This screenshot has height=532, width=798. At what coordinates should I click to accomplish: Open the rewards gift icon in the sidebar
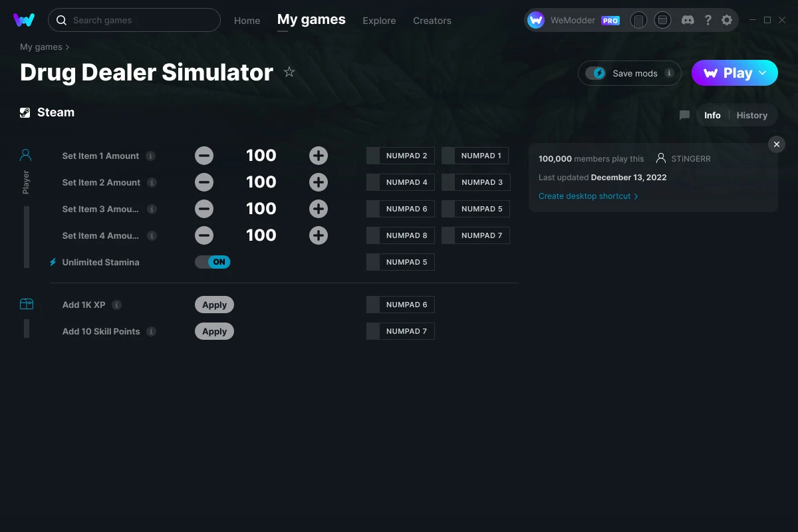click(x=27, y=303)
